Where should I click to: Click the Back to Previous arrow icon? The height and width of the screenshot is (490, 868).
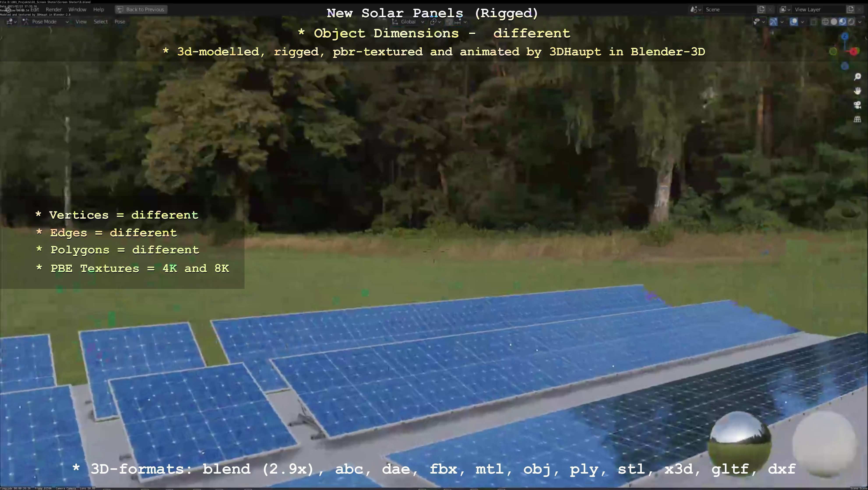(120, 9)
